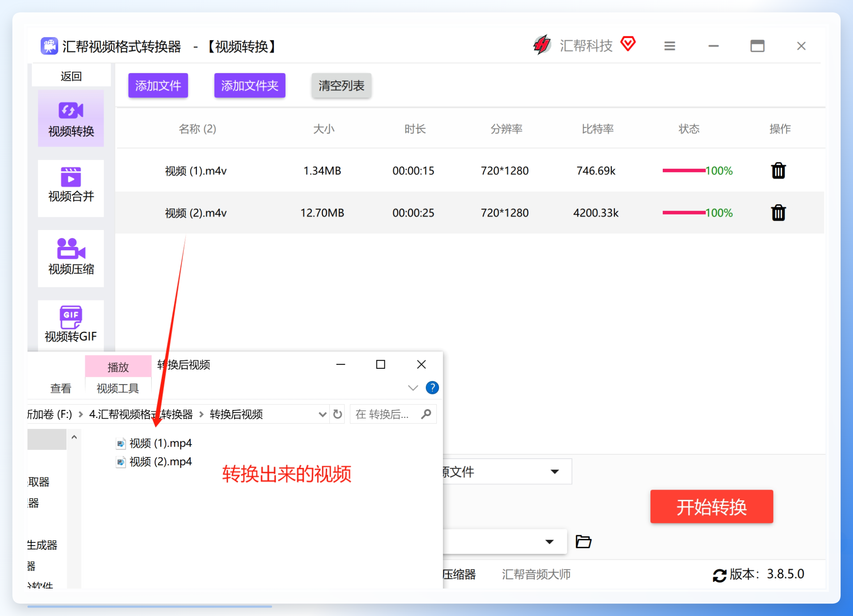
Task: Open the Explorer 视频工具 tab
Action: point(118,388)
